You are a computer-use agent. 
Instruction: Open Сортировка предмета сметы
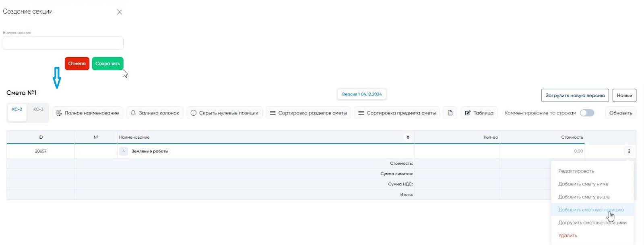coord(397,113)
